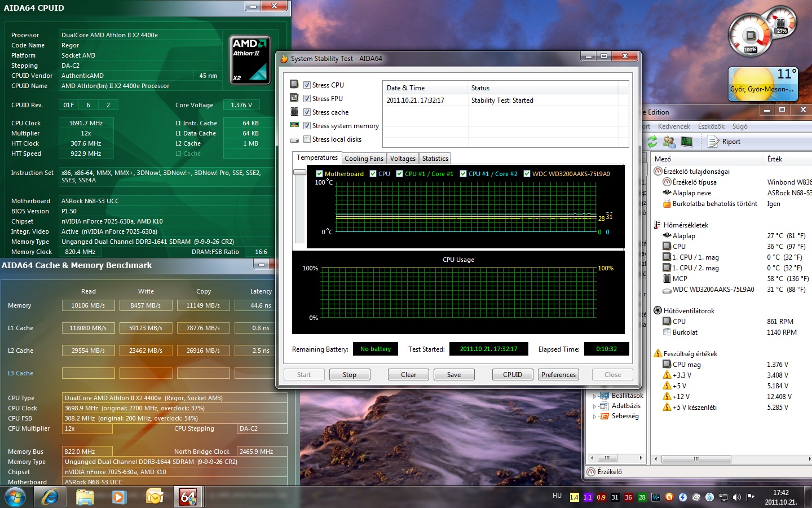Open the mail envelope app on taskbar

coord(154,497)
